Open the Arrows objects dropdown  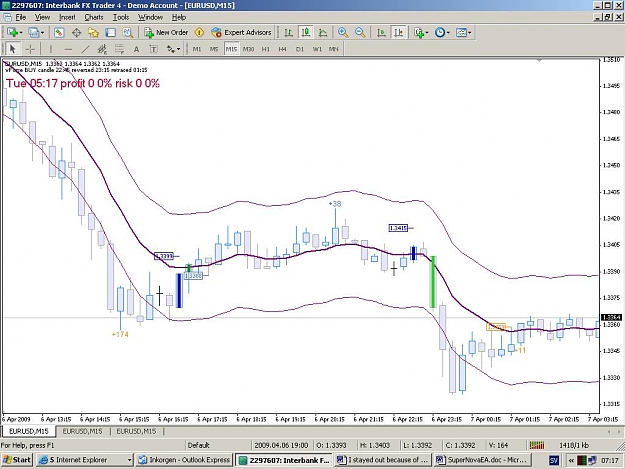pyautogui.click(x=173, y=49)
